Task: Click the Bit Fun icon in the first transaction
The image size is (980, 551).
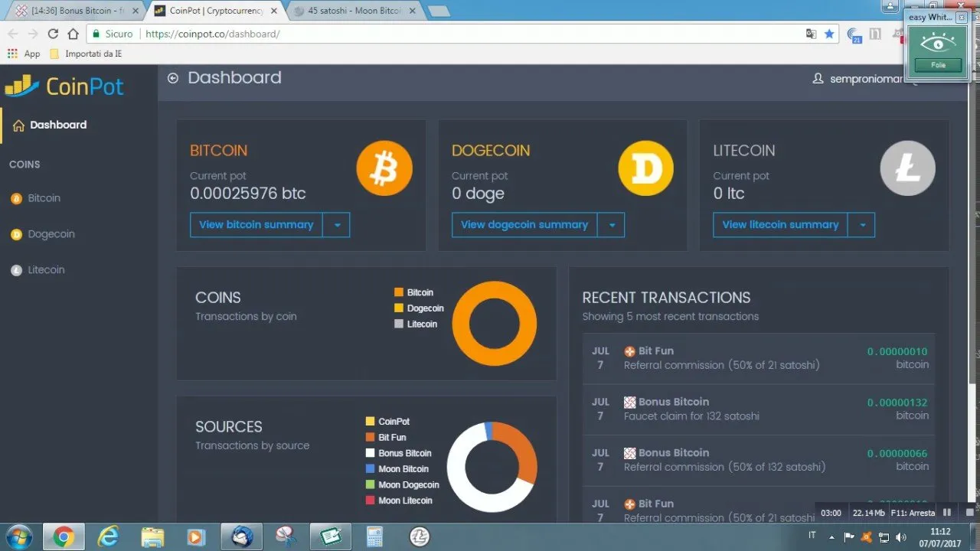Action: (630, 351)
